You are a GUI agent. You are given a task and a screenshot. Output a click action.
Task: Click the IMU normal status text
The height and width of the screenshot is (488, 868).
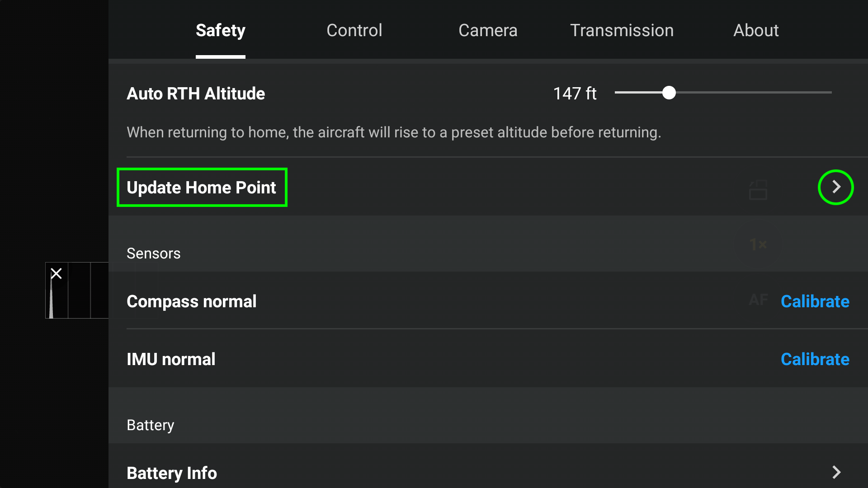click(x=171, y=359)
